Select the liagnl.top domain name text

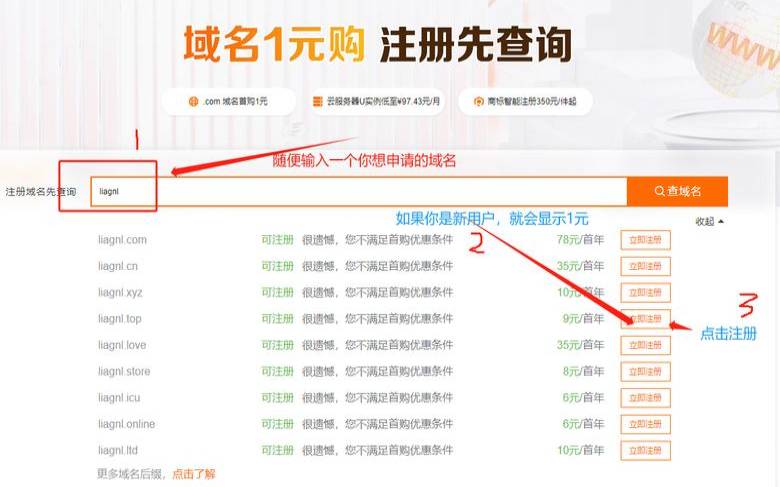[120, 319]
